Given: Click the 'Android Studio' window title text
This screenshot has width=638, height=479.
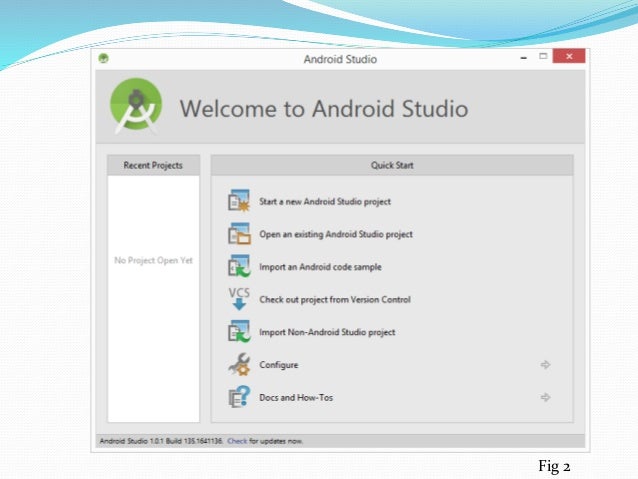Looking at the screenshot, I should tap(340, 59).
